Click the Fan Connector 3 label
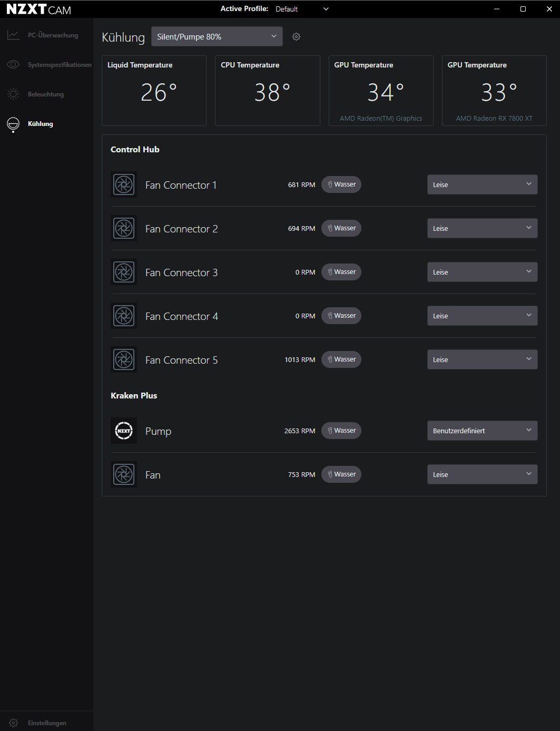The height and width of the screenshot is (731, 560). 181,272
